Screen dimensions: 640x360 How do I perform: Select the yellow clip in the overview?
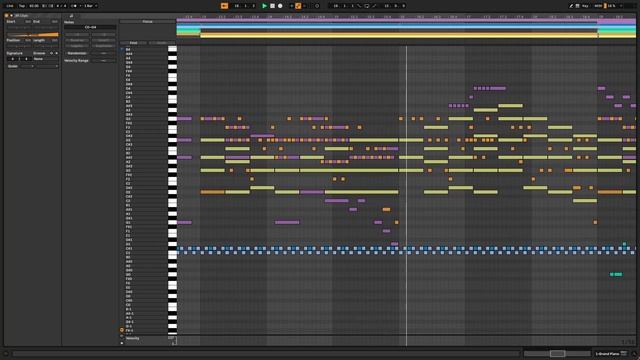click(399, 36)
